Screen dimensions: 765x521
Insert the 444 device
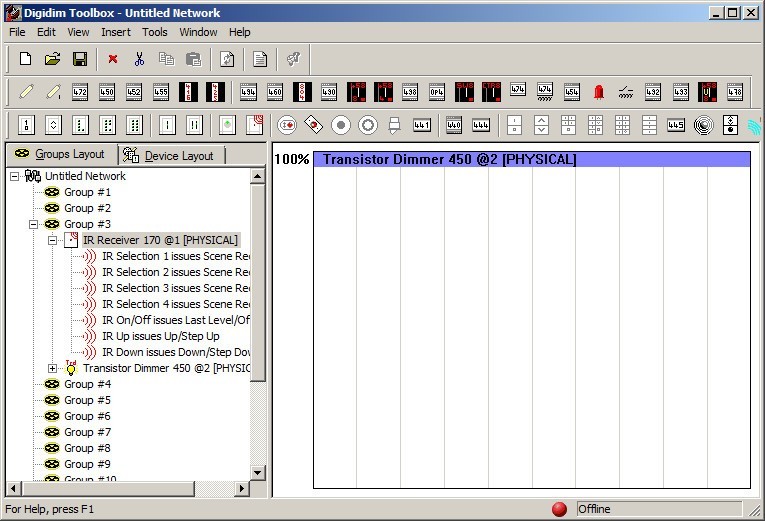(481, 125)
